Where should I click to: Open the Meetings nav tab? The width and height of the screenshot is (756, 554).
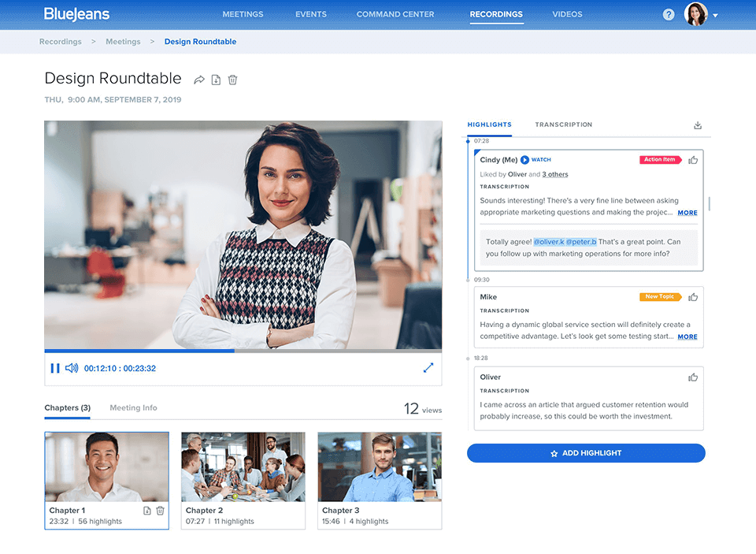pyautogui.click(x=243, y=14)
